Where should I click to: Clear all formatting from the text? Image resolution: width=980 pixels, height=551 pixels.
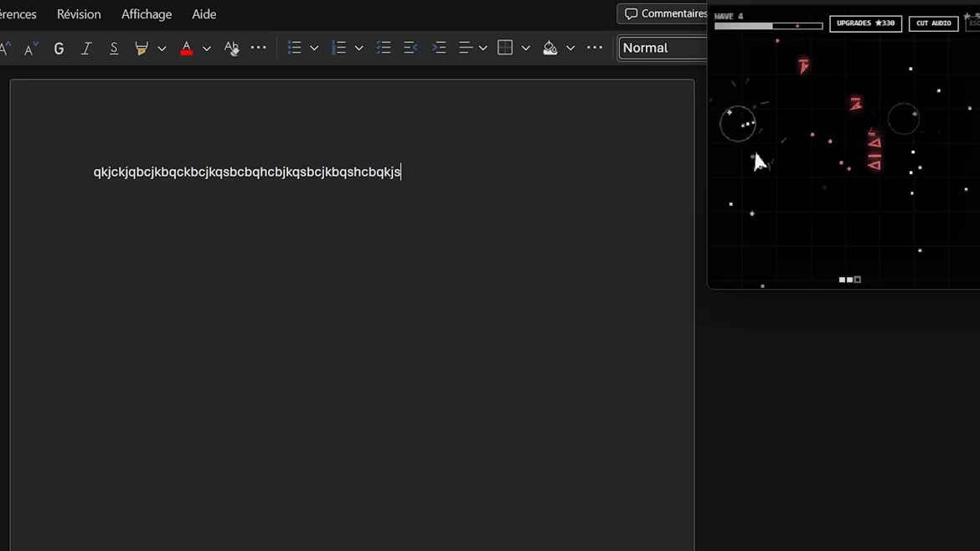click(231, 48)
